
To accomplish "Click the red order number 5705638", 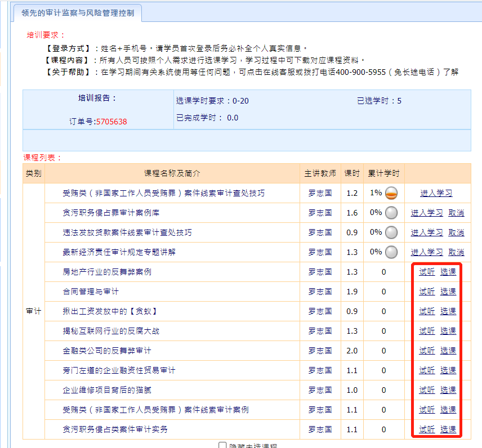I will click(x=111, y=122).
